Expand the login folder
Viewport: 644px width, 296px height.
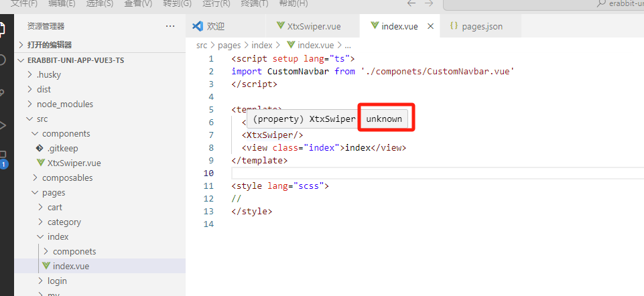(100, 281)
